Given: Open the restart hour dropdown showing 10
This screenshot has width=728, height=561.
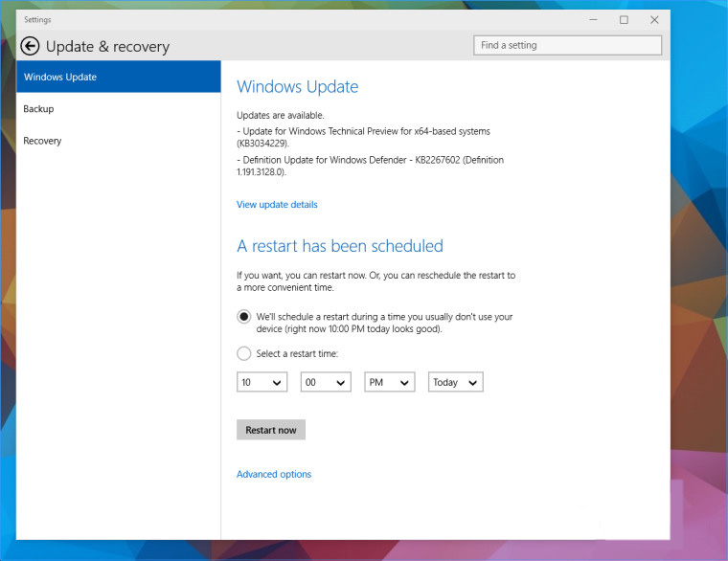Looking at the screenshot, I should [262, 382].
